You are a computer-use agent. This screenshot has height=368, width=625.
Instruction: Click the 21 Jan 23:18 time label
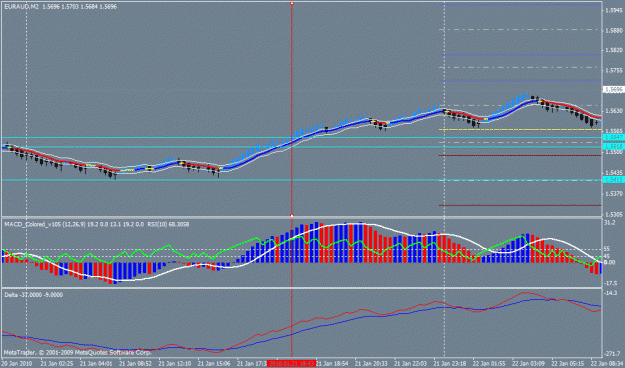pos(450,364)
